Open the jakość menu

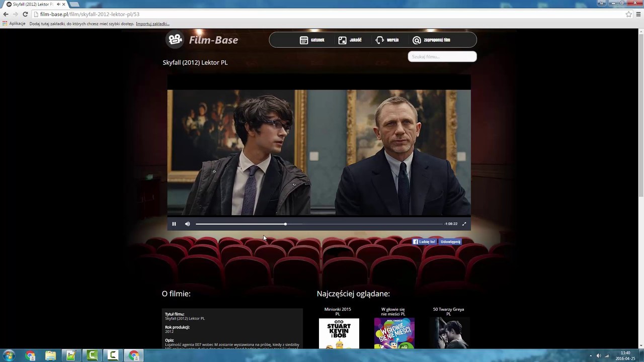click(350, 40)
